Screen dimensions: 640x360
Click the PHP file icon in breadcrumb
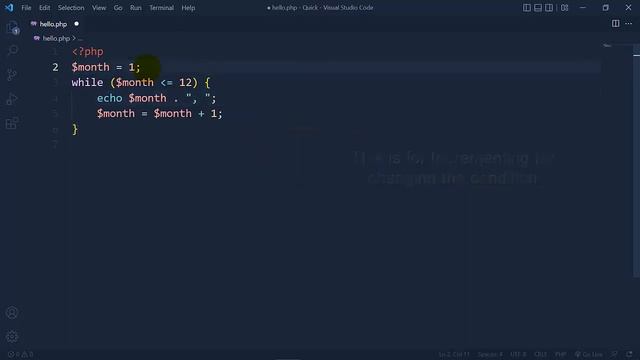point(37,38)
